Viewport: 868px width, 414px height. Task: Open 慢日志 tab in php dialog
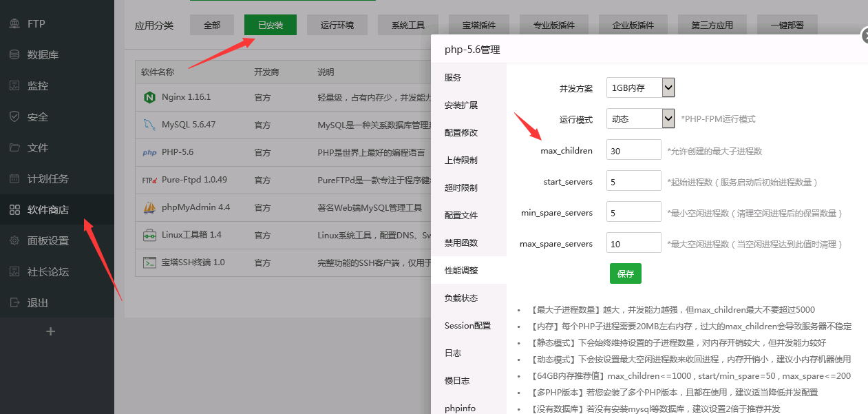coord(469,381)
